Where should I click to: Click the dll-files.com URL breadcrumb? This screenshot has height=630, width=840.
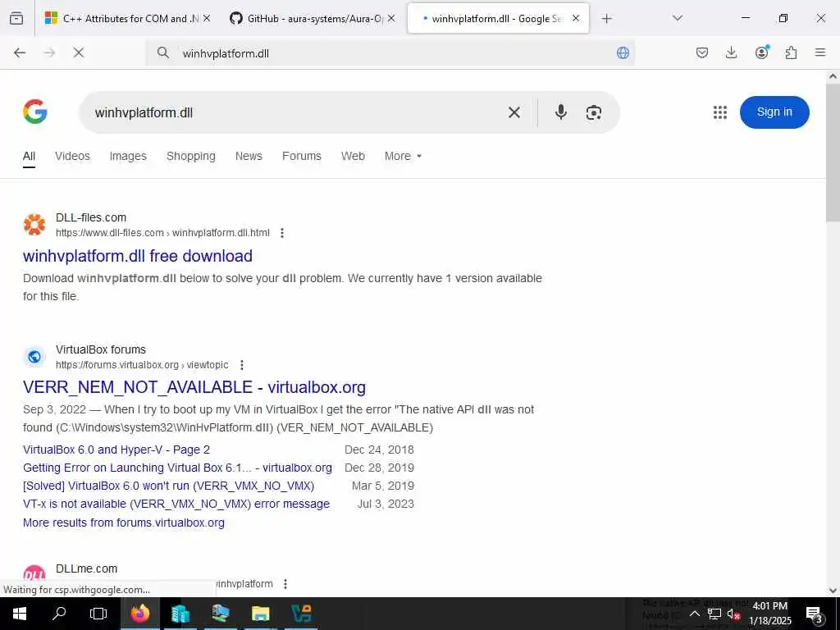(x=163, y=233)
